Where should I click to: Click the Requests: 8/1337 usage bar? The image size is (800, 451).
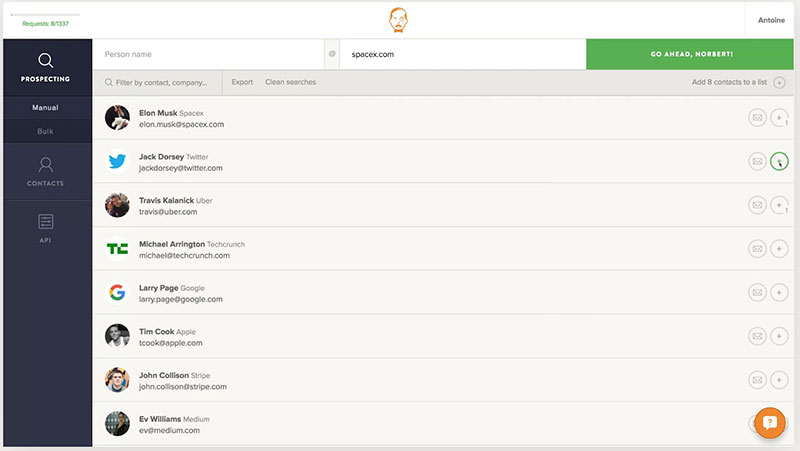[45, 15]
